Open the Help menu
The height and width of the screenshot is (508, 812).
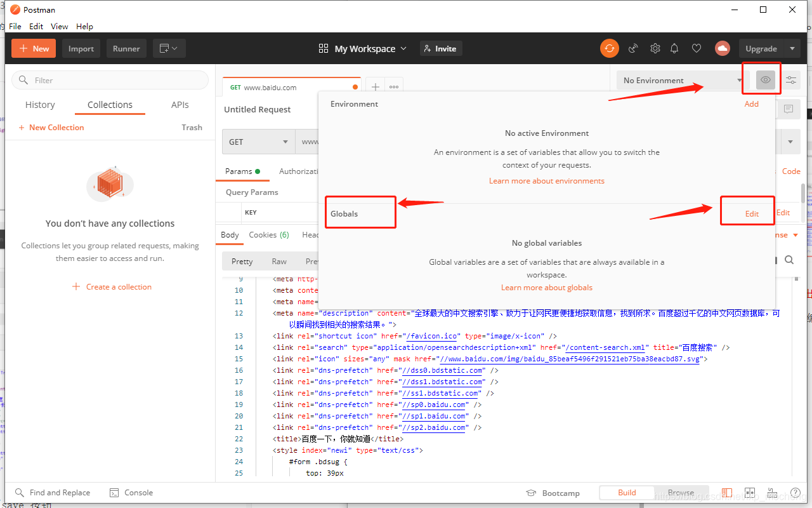pos(84,26)
